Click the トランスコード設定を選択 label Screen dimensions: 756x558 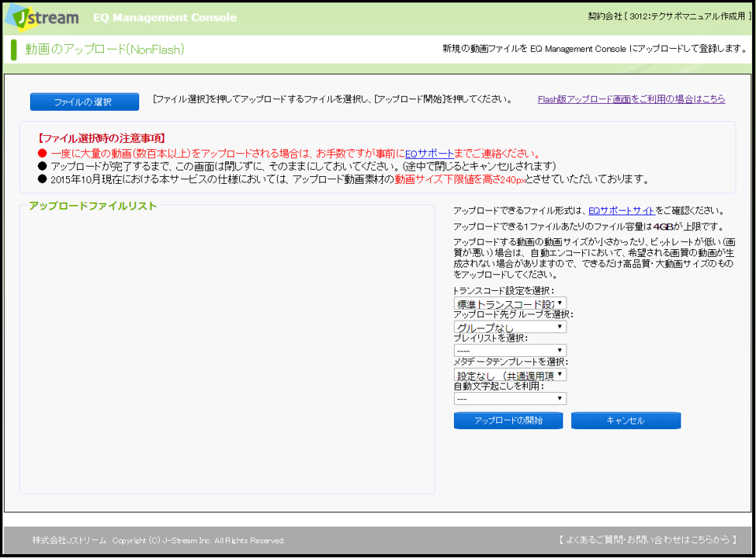coord(504,291)
